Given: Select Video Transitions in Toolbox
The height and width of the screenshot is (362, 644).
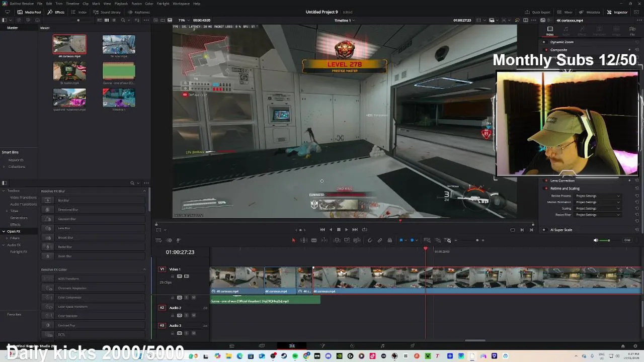Looking at the screenshot, I should [23, 197].
